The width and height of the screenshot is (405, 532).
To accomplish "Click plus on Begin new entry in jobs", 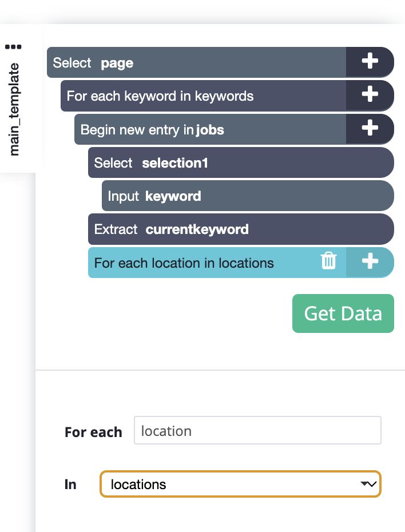I will click(x=370, y=129).
